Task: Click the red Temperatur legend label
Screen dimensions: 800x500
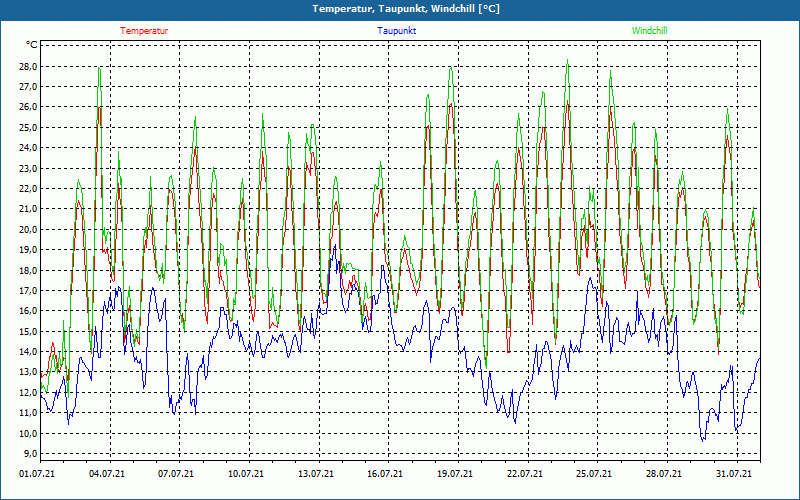Action: pyautogui.click(x=144, y=31)
